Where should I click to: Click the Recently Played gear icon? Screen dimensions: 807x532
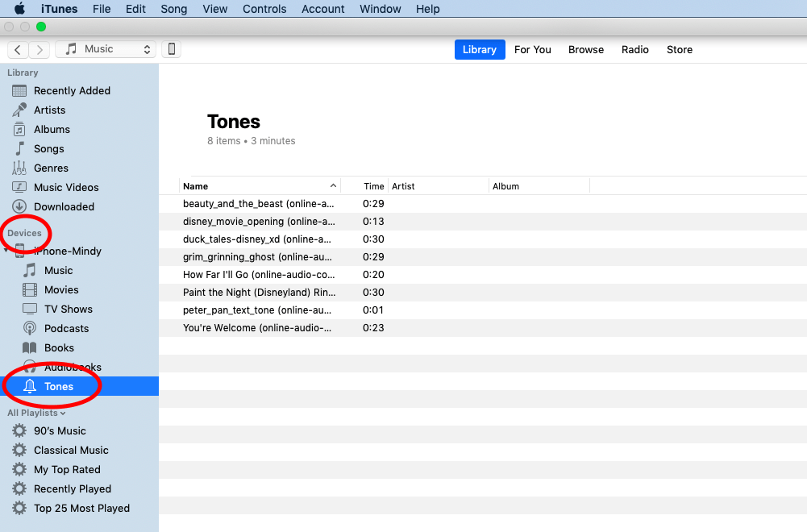point(19,488)
